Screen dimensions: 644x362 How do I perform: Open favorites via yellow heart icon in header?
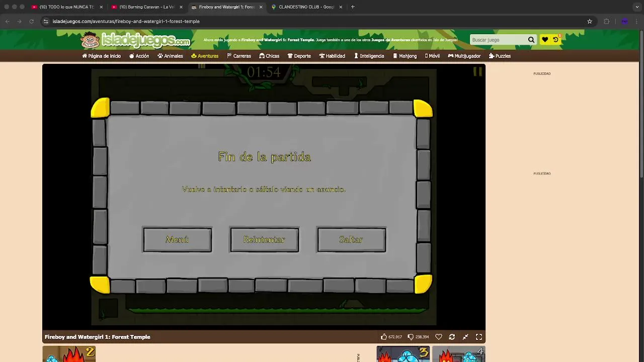[x=545, y=40]
